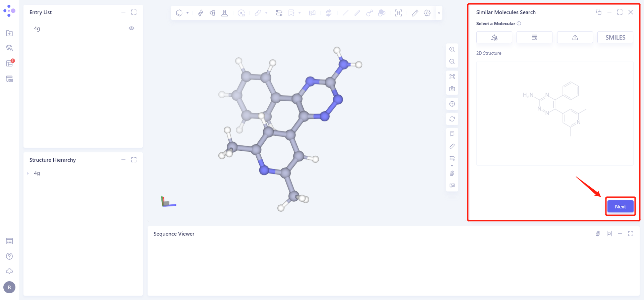644x300 pixels.
Task: Open the cloud icon in left sidebar
Action: tap(9, 271)
